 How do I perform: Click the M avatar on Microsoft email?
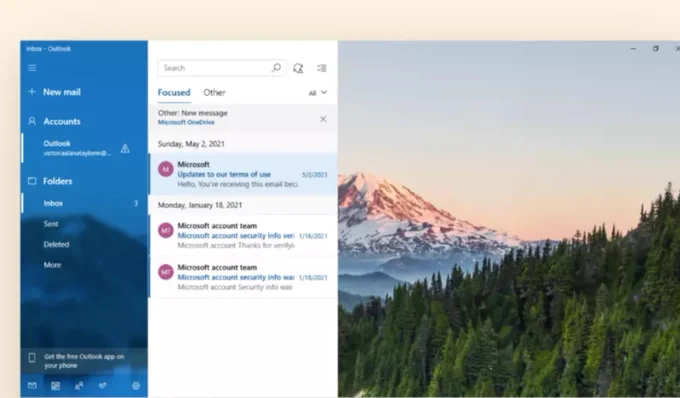click(166, 169)
